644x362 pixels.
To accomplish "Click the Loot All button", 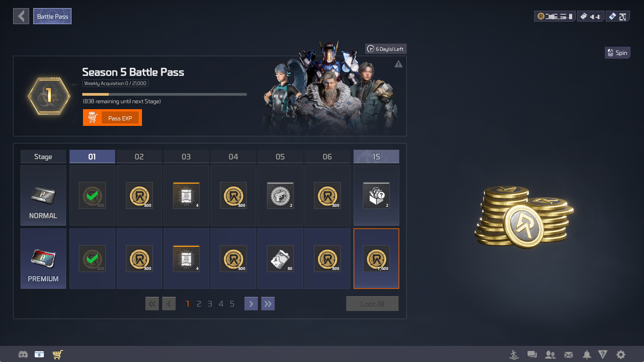I will click(x=372, y=304).
